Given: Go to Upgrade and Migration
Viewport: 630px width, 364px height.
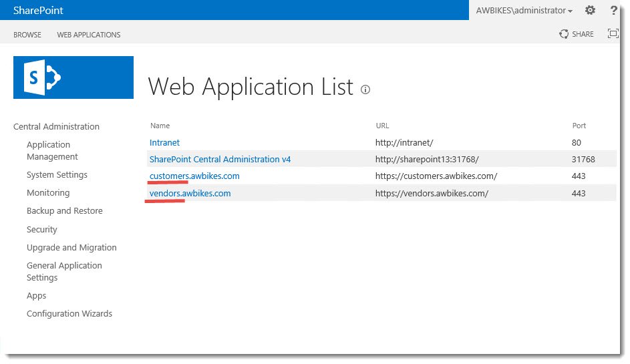Looking at the screenshot, I should (x=71, y=248).
